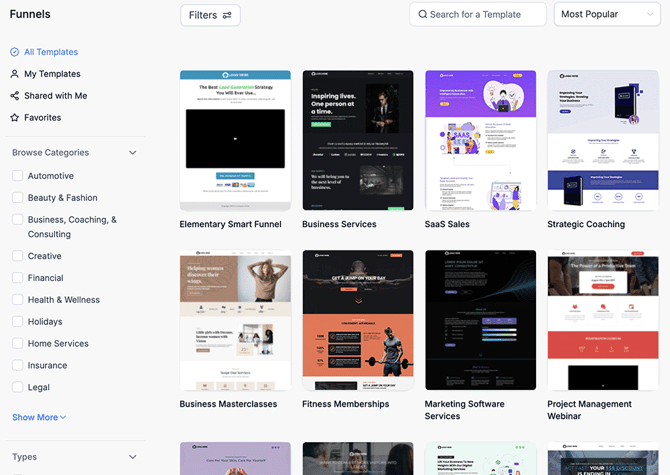Click the Types section label
This screenshot has width=670, height=475.
pyautogui.click(x=24, y=457)
